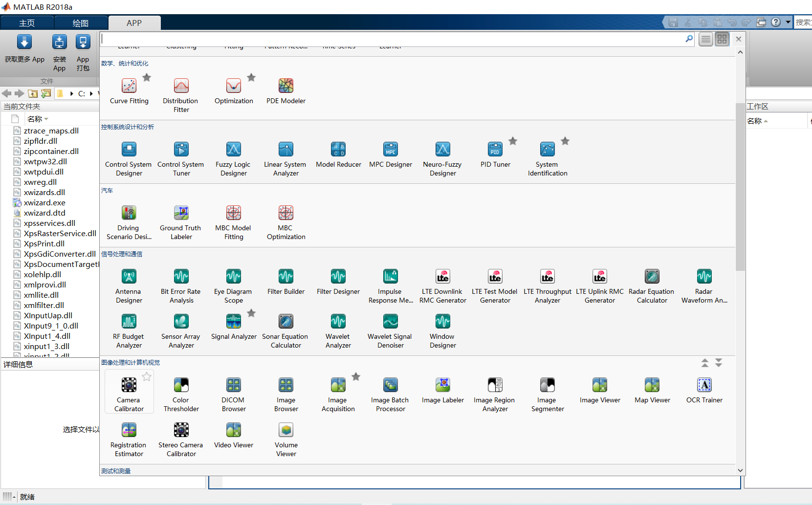Open Wavelet Signal Denoiser
The width and height of the screenshot is (812, 505).
point(391,331)
